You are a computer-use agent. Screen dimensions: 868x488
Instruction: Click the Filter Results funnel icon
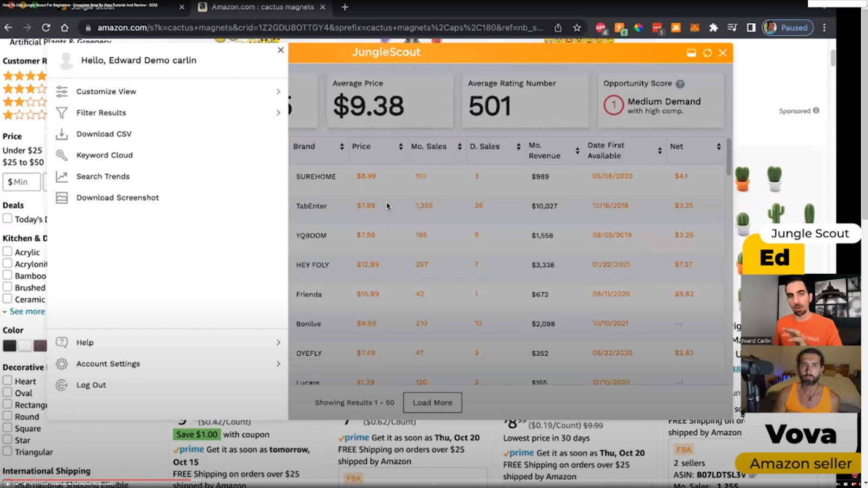tap(62, 113)
